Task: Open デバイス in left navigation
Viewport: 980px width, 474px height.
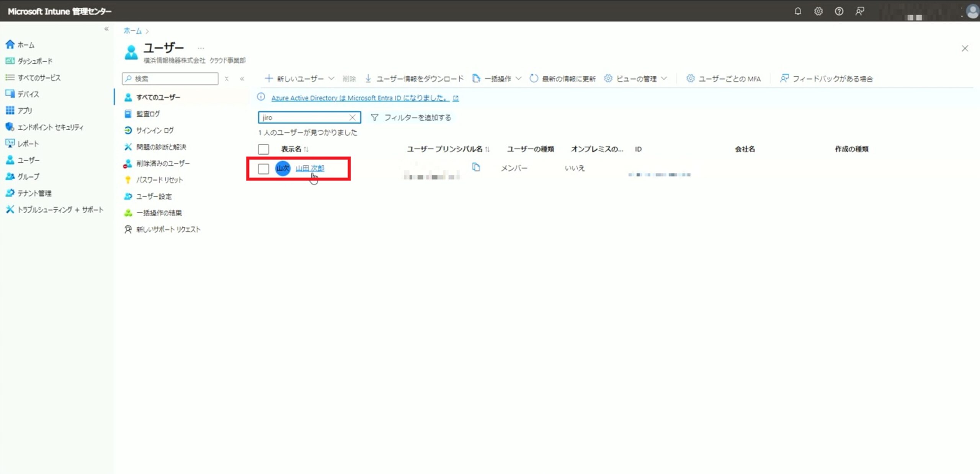Action: tap(28, 94)
